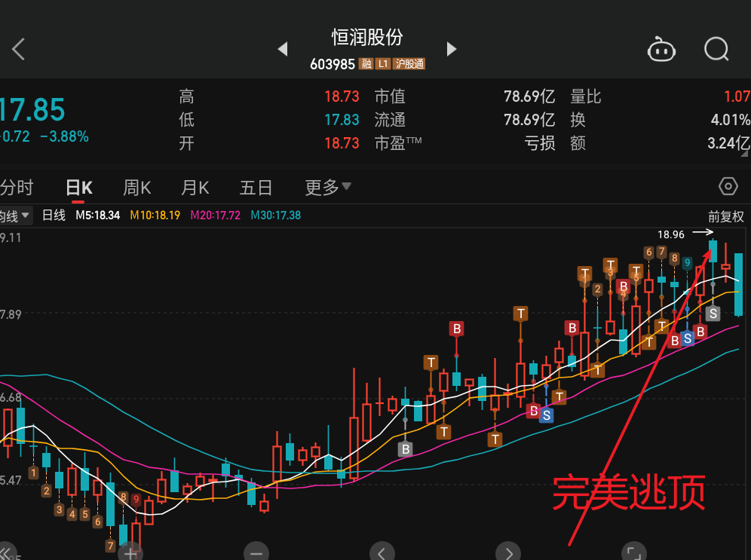
Task: Expand quote details corner triangle
Action: click(x=745, y=154)
